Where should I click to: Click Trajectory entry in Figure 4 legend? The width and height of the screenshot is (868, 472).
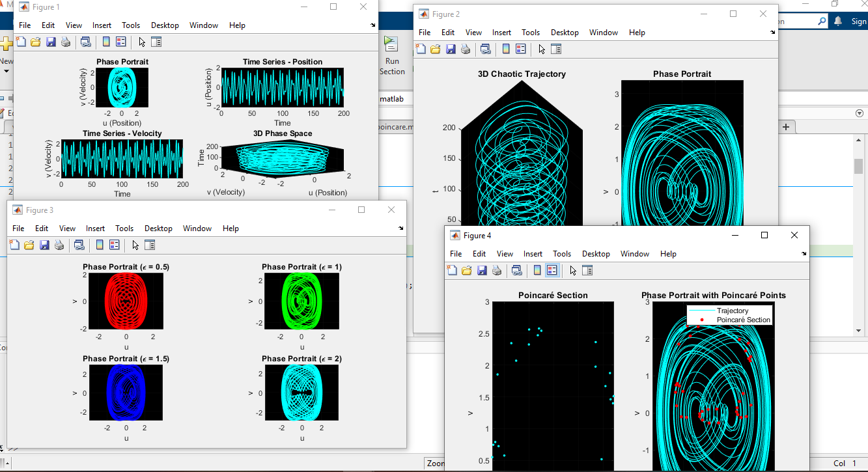tap(732, 311)
